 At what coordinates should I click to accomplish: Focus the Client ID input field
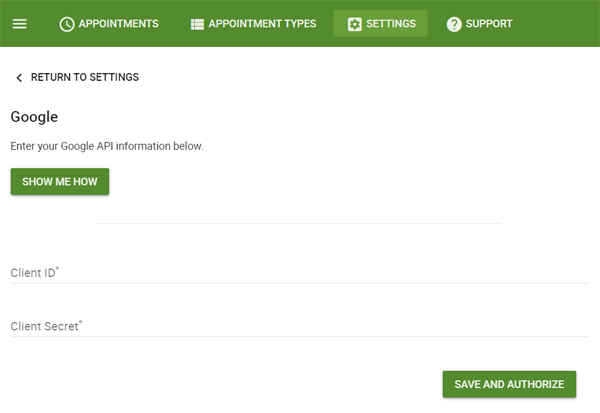pos(299,273)
